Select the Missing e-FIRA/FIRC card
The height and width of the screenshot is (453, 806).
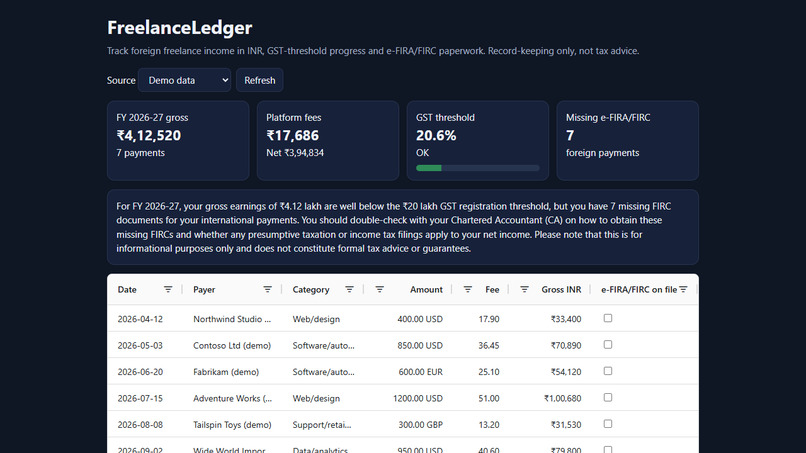click(x=628, y=140)
